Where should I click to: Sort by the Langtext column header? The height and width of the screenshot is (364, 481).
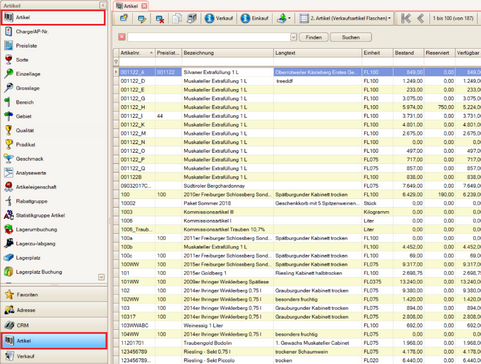(x=317, y=53)
